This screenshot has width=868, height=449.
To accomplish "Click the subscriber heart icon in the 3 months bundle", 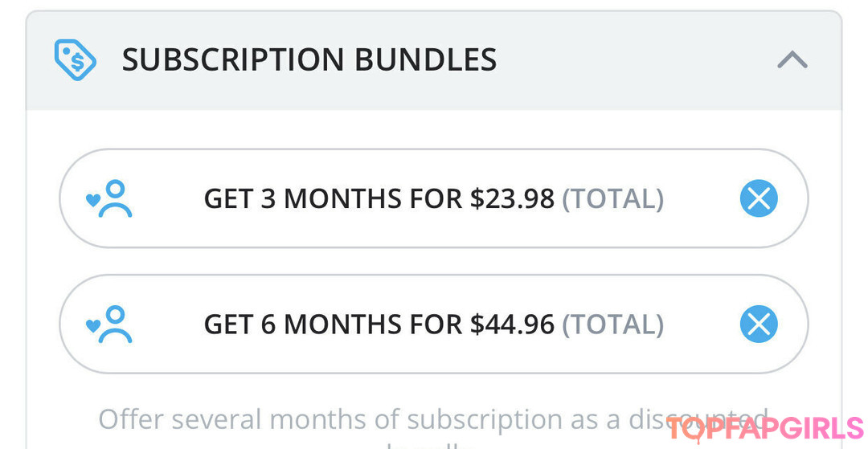I will pos(110,198).
